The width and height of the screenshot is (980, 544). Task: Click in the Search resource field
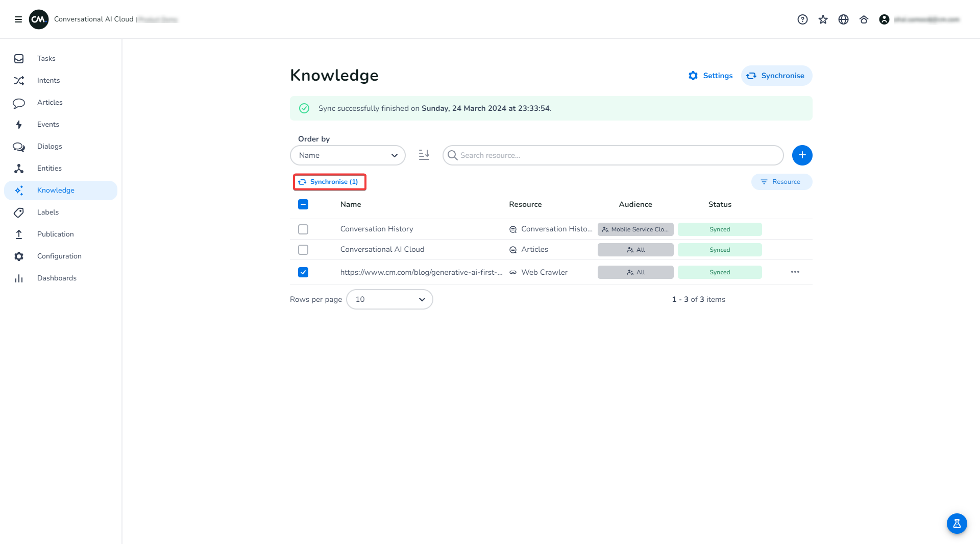tap(612, 155)
